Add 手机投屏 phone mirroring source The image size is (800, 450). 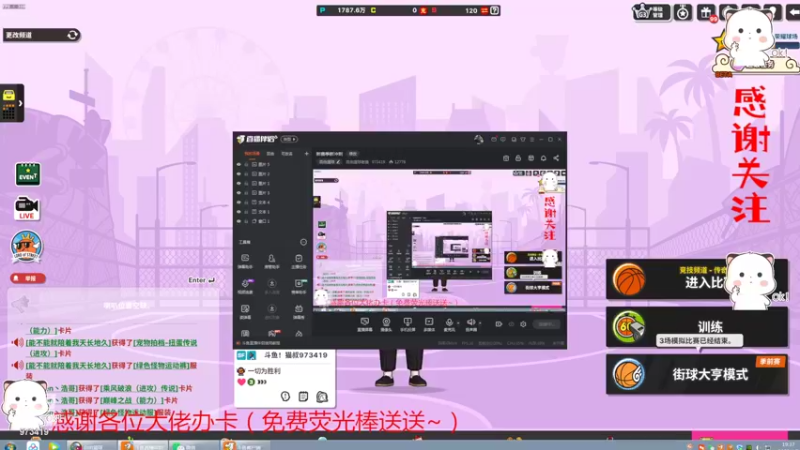pyautogui.click(x=407, y=324)
